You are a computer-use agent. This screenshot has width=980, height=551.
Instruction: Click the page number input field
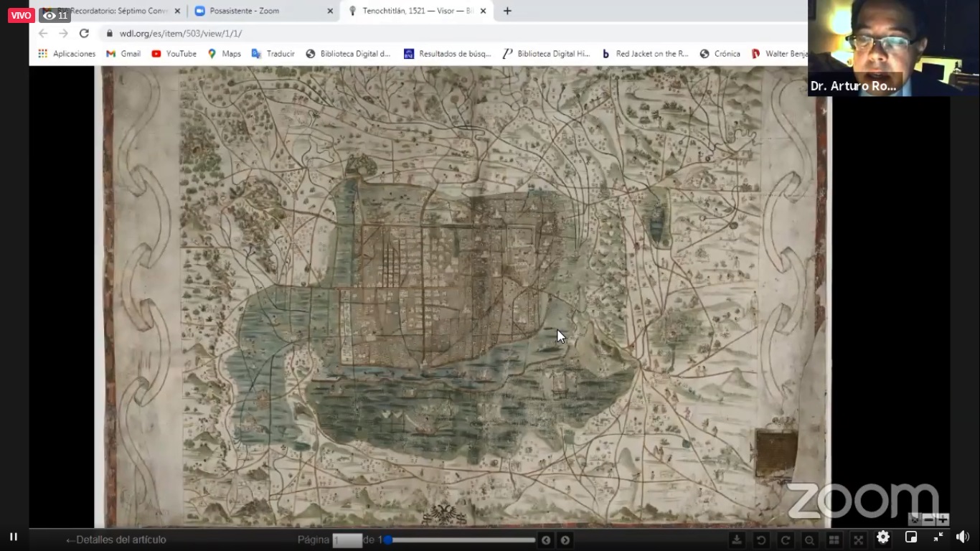pos(347,540)
